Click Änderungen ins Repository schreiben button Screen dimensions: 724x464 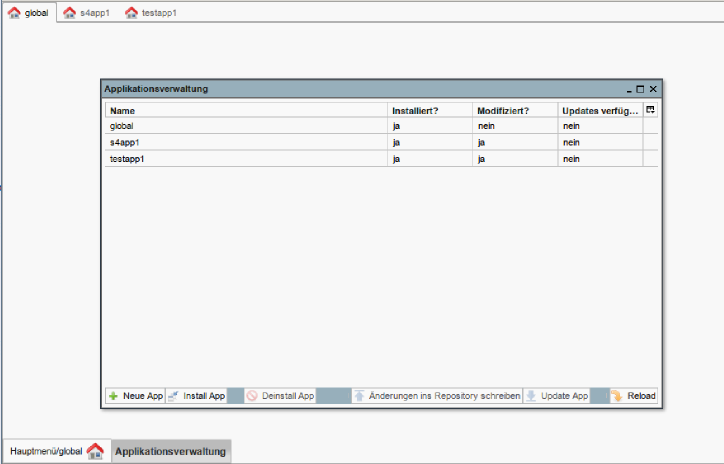tap(437, 396)
